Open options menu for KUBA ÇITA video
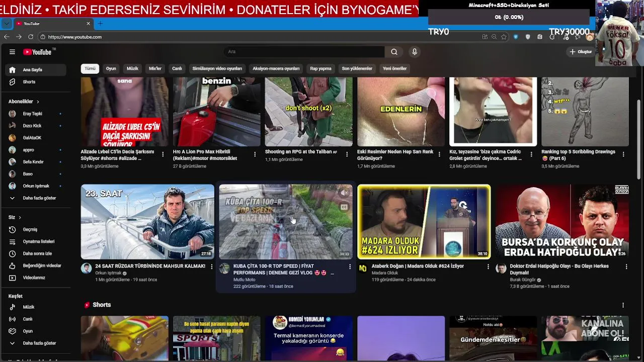This screenshot has height=362, width=644. [350, 266]
